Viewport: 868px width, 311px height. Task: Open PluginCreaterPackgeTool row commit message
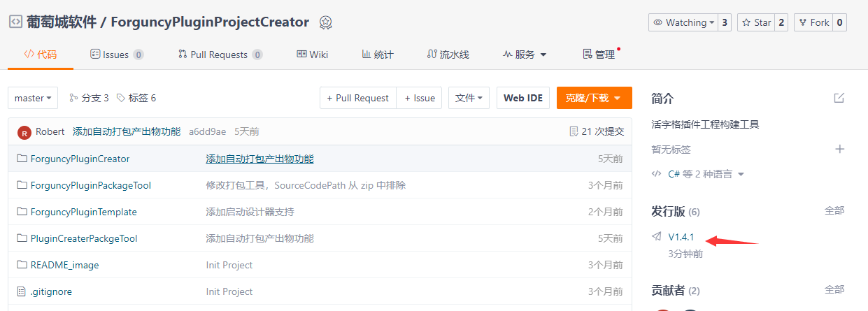[260, 238]
